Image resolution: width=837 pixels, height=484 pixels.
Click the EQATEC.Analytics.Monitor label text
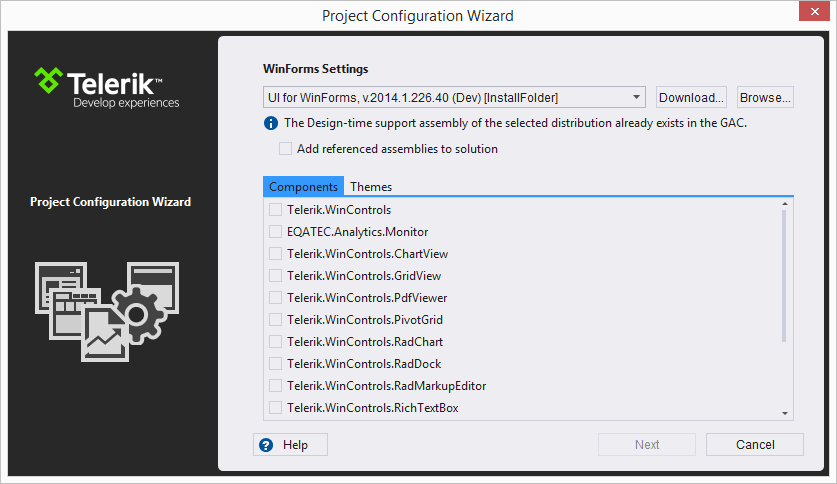tap(358, 232)
